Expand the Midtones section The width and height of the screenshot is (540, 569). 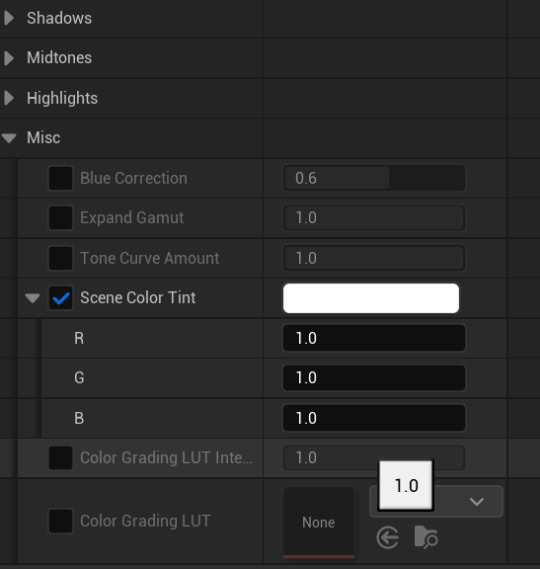(x=9, y=58)
